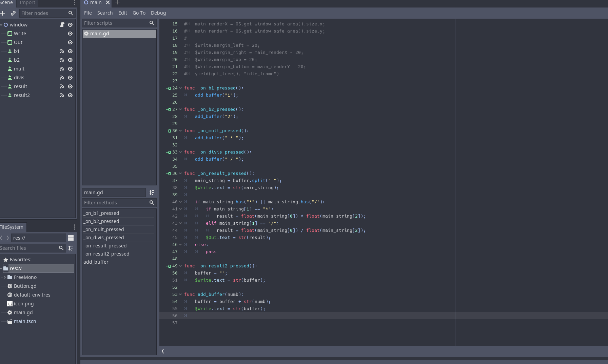The image size is (608, 364).
Task: Click the signal icon next to b1 node
Action: tap(62, 51)
